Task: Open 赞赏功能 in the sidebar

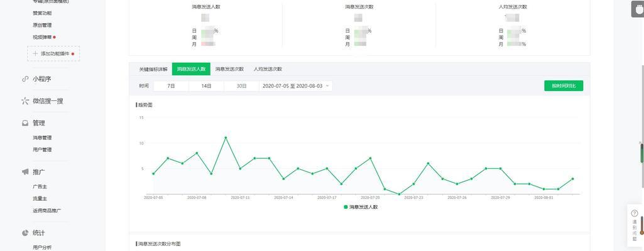Action: pyautogui.click(x=42, y=13)
